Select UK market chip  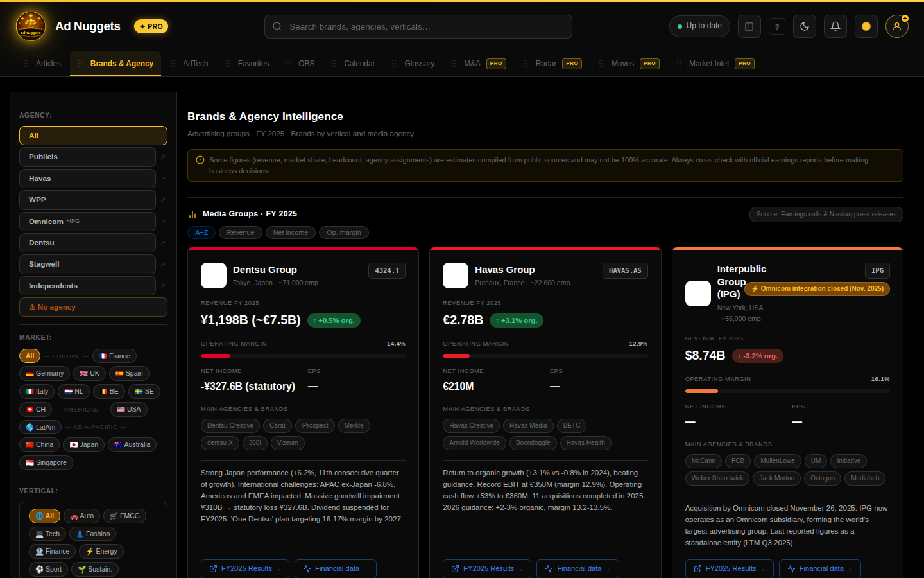(89, 373)
